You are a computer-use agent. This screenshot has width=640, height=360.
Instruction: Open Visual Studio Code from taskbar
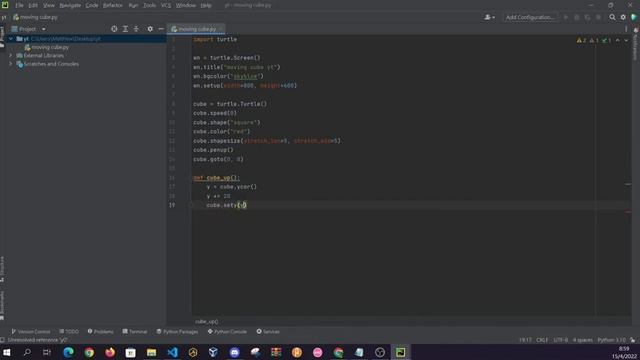coord(172,352)
